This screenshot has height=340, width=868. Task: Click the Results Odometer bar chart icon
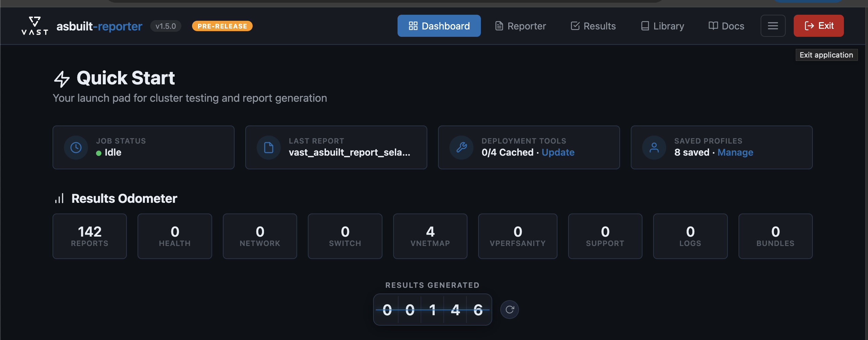tap(59, 198)
